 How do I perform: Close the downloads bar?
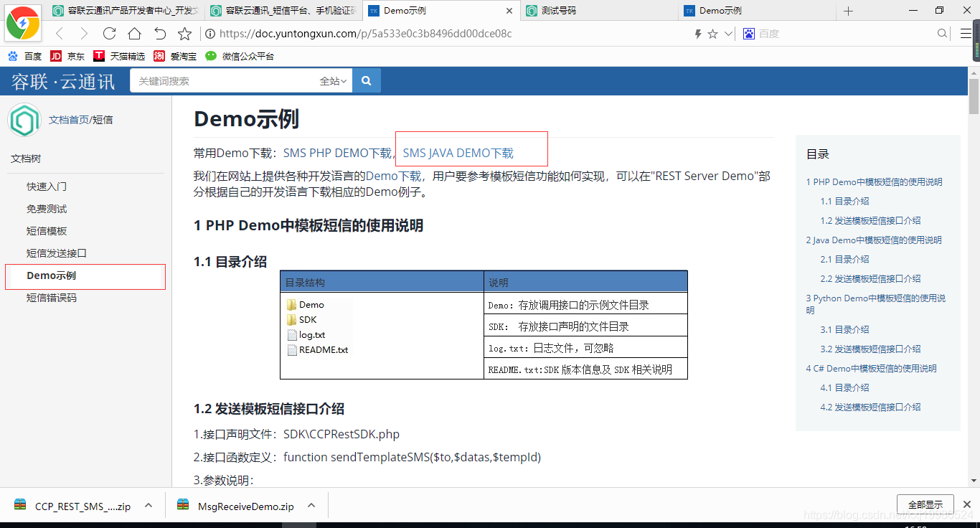(967, 504)
